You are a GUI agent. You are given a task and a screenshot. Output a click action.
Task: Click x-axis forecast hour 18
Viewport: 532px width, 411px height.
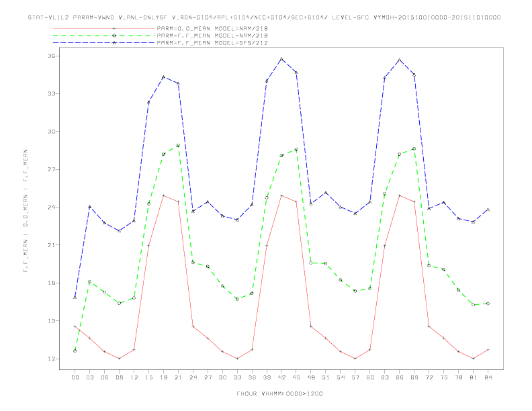163,377
